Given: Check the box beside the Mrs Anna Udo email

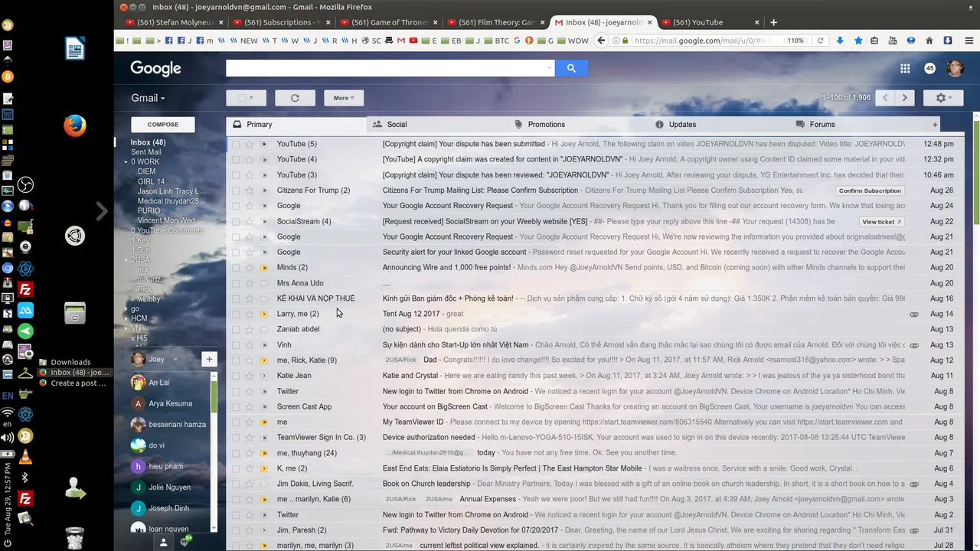Looking at the screenshot, I should 236,283.
